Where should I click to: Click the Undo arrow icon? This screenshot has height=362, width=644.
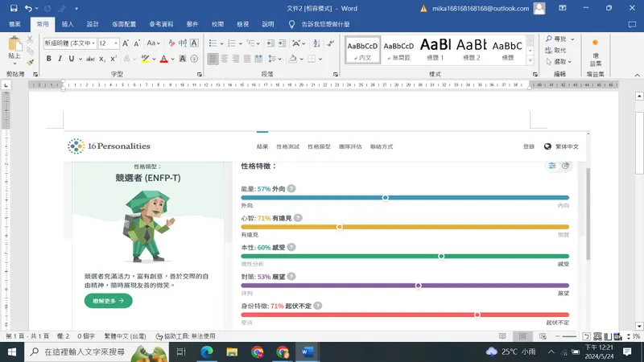coord(29,8)
